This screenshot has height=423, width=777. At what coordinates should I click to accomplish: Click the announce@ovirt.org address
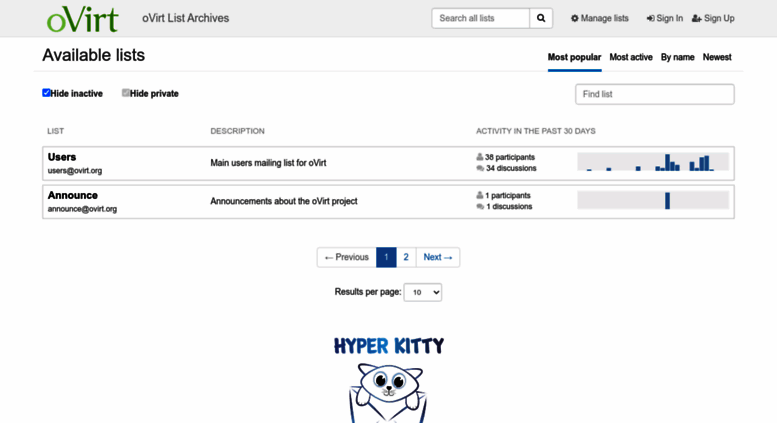click(x=82, y=209)
